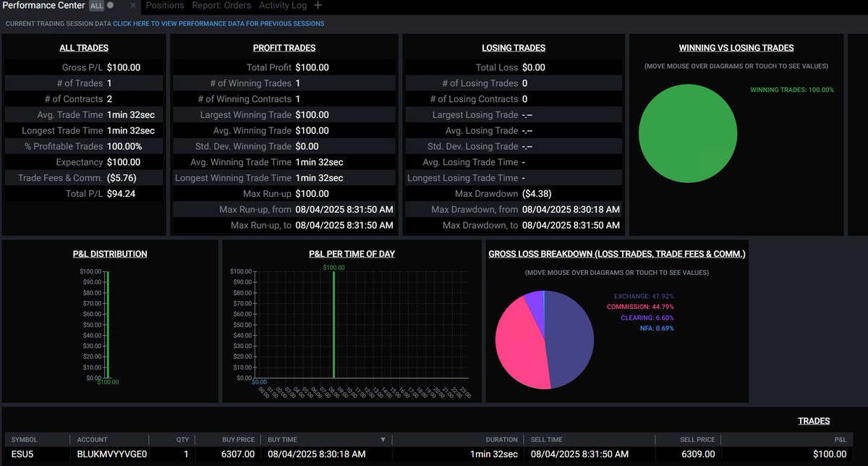Viewport: 868px width, 466px height.
Task: Click the 6309.00 sell price cell
Action: (697, 454)
